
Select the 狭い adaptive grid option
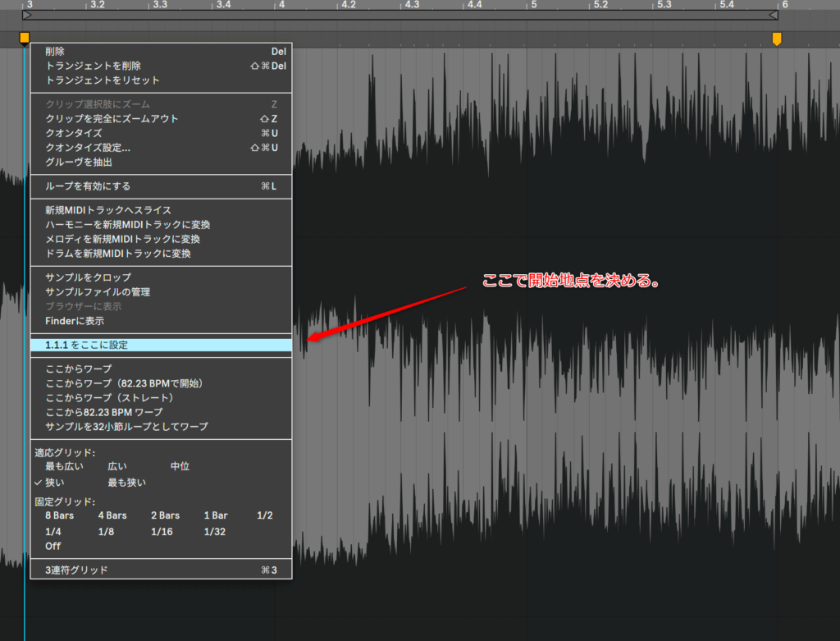point(54,483)
